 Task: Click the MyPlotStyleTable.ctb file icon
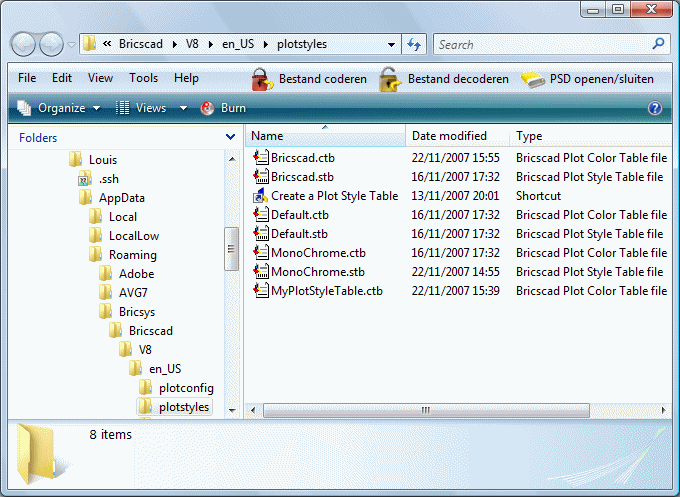pos(261,291)
